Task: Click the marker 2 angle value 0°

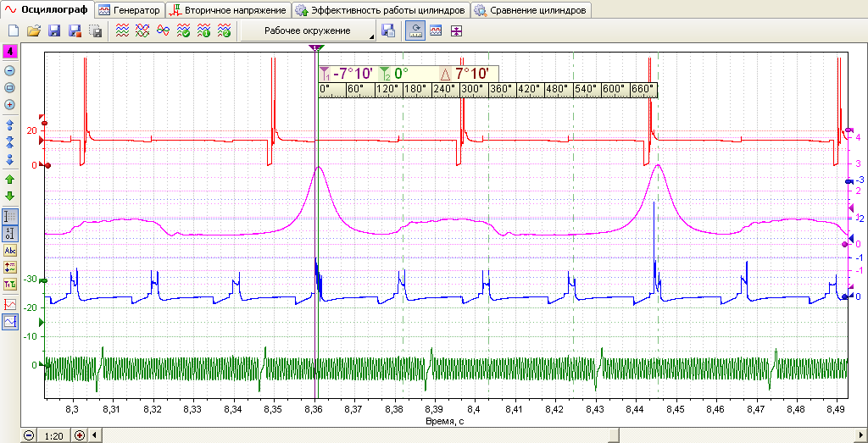Action: coord(401,74)
